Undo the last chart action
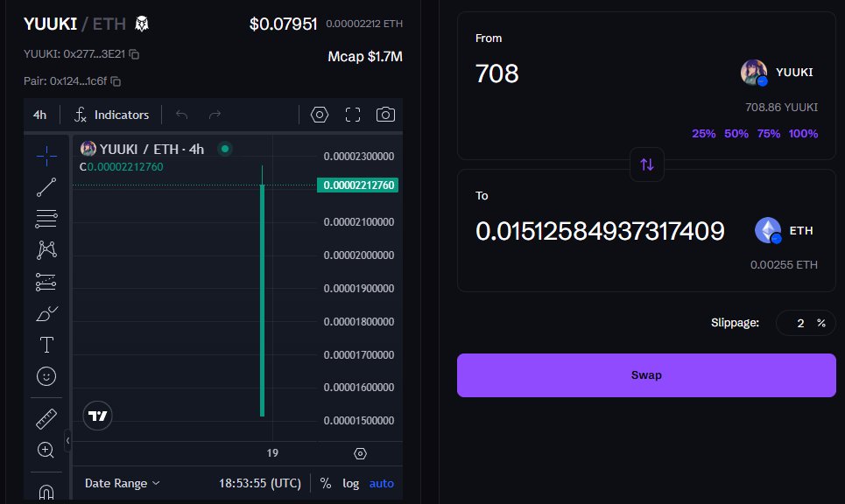Screen dimensions: 845x504 [x=181, y=115]
